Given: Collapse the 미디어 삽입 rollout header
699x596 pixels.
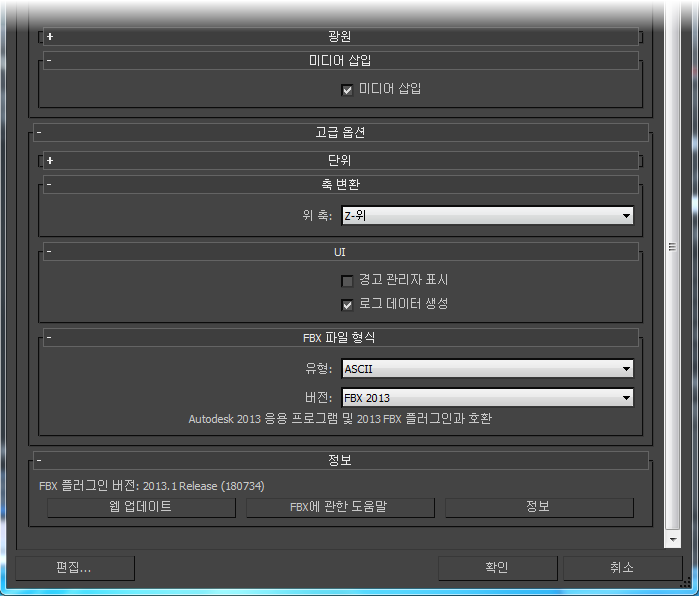Looking at the screenshot, I should pyautogui.click(x=341, y=60).
